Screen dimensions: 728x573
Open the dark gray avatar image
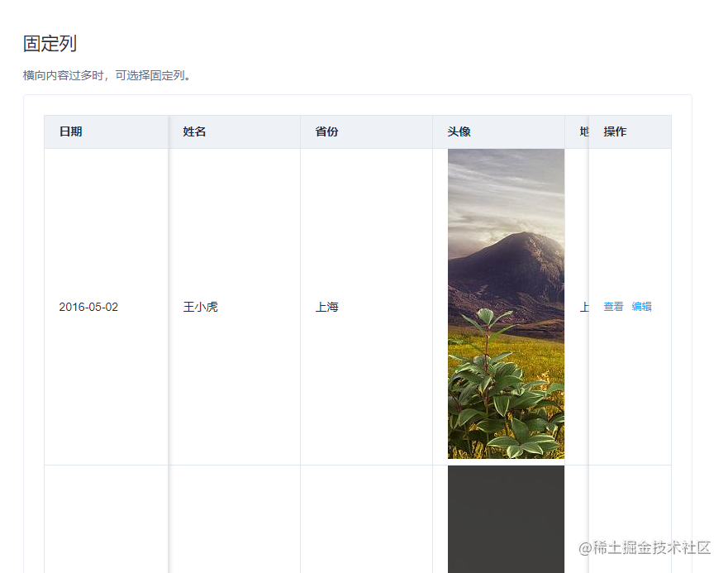[506, 519]
